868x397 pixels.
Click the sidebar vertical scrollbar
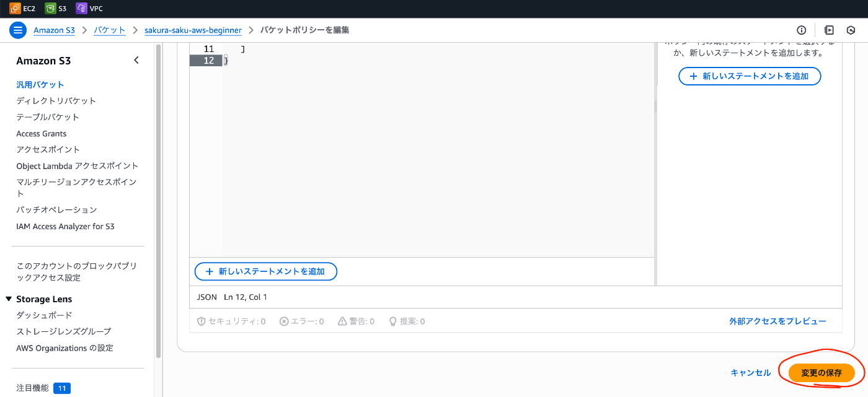159,201
